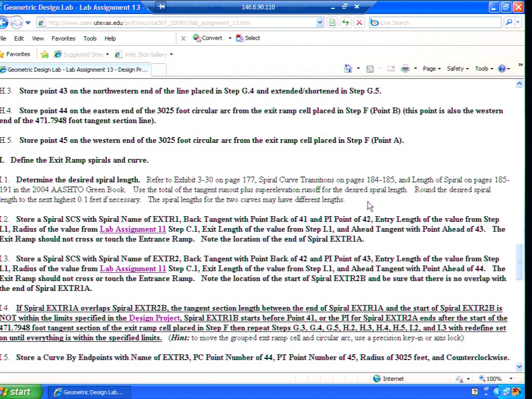Select the Geometric Design Lab taskbar button
The width and height of the screenshot is (532, 399).
(90, 392)
